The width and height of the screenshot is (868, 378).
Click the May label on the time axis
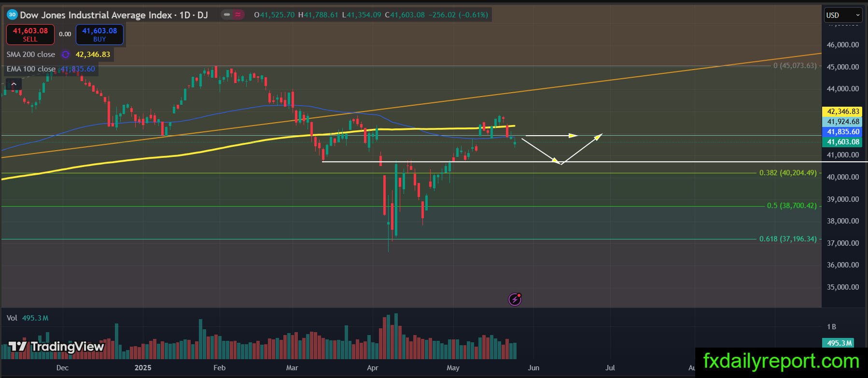tap(453, 368)
